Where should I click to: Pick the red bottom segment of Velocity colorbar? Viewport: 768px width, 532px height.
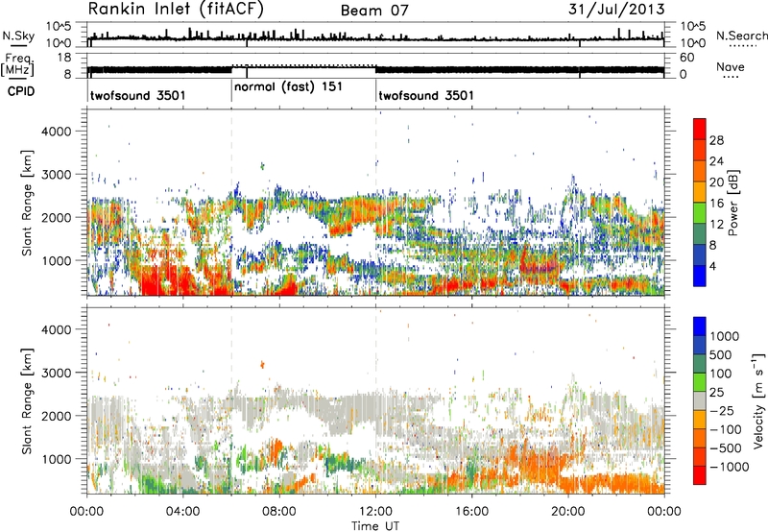700,474
